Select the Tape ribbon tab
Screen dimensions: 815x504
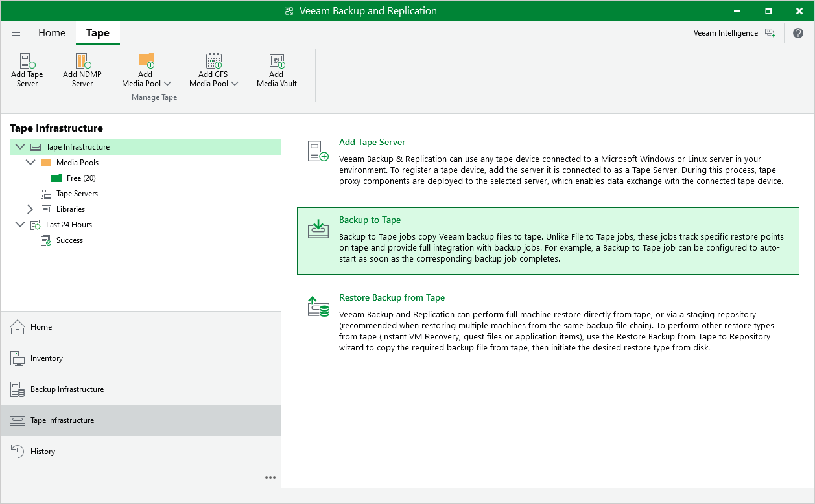point(98,33)
